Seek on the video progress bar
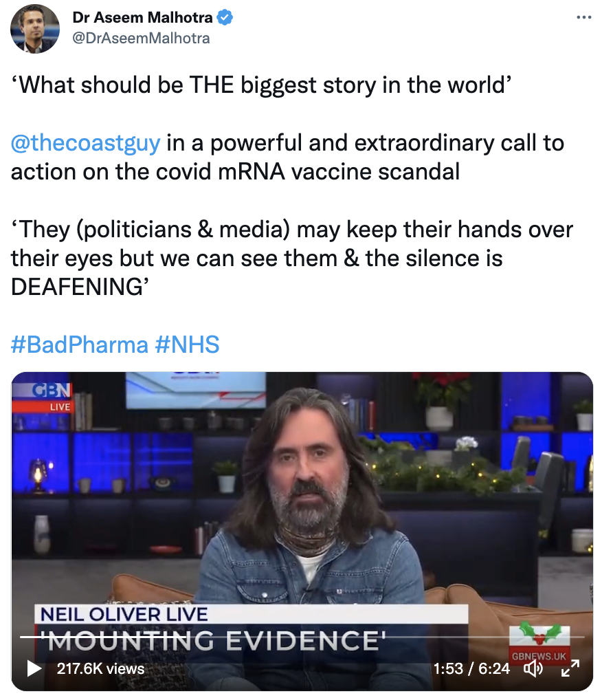Screen dimensions: 602x700 tap(302, 637)
